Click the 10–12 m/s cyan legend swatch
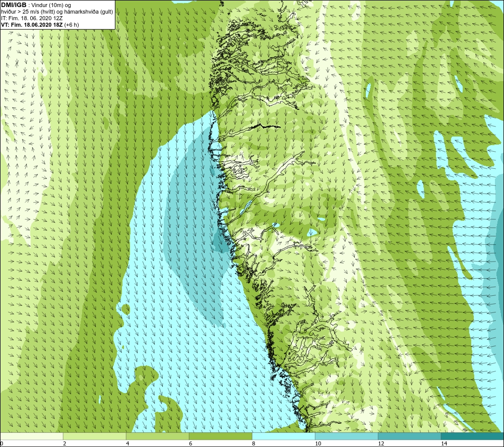The image size is (504, 447). click(347, 436)
